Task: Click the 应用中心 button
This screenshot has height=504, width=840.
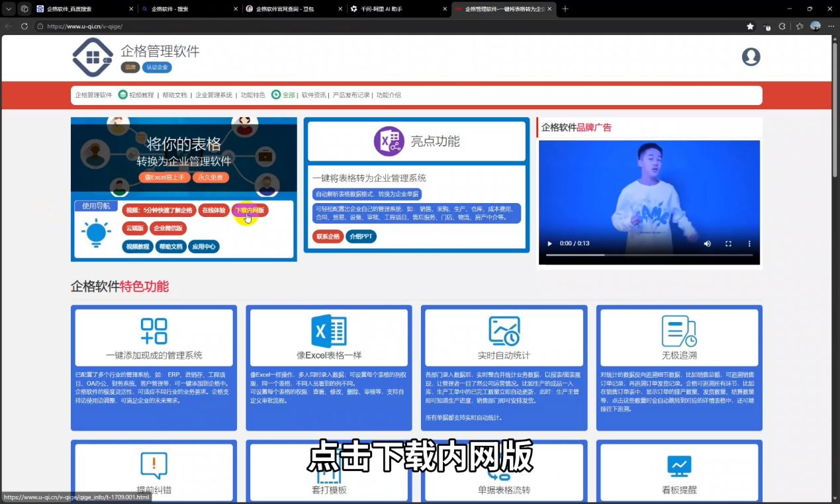Action: click(x=204, y=247)
